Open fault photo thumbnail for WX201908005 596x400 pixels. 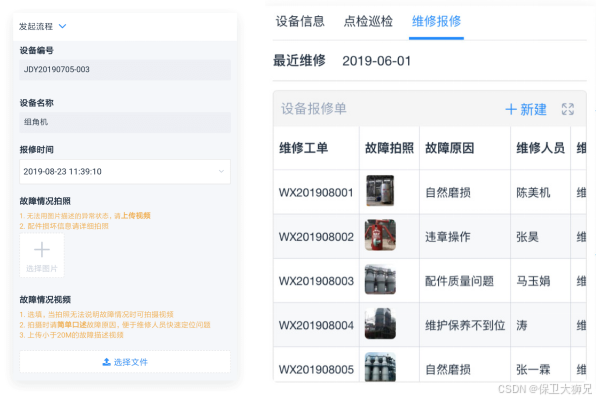pos(380,367)
